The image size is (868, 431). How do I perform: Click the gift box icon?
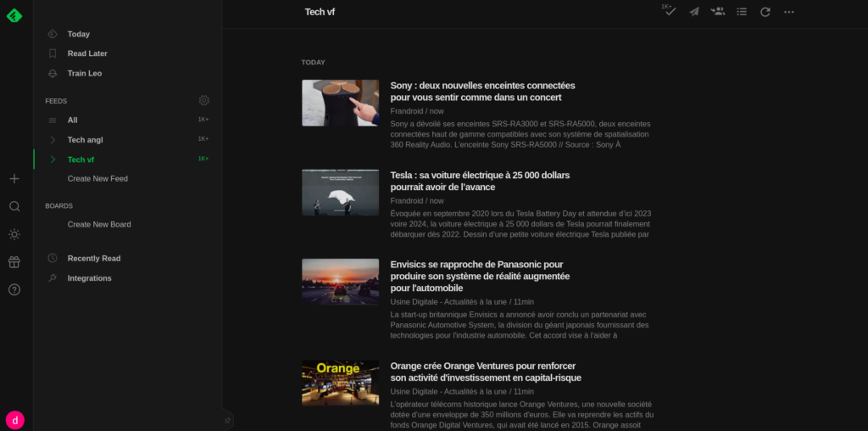[x=14, y=262]
